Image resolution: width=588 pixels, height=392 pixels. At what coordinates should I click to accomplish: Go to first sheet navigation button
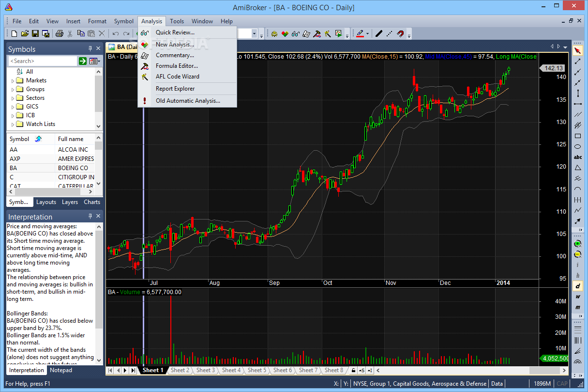point(110,370)
